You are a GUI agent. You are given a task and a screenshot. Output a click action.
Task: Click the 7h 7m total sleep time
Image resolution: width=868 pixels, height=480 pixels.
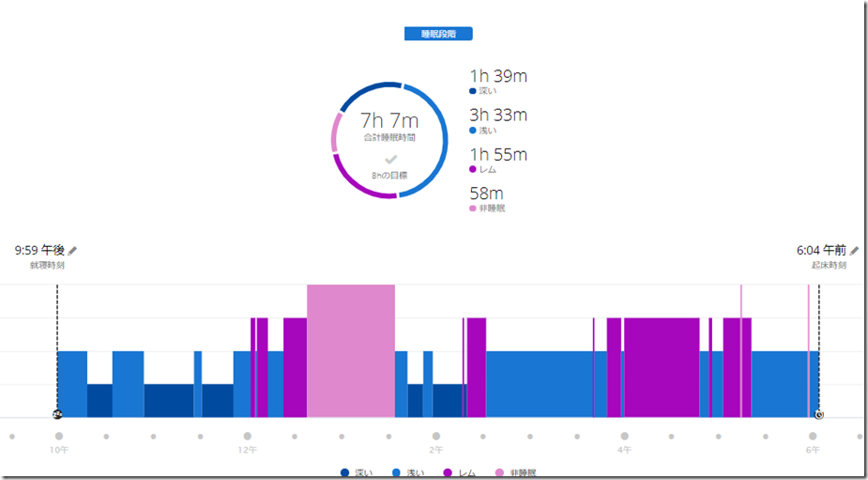(389, 121)
